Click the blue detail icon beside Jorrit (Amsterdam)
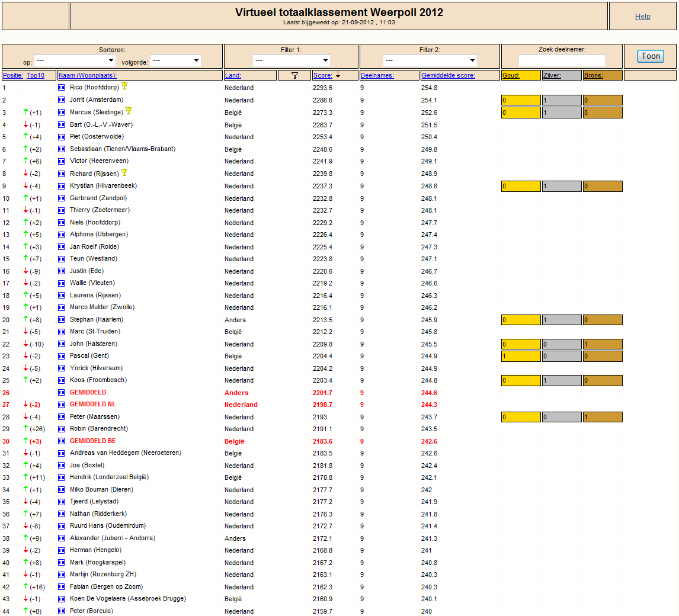This screenshot has width=679, height=616. coord(62,100)
